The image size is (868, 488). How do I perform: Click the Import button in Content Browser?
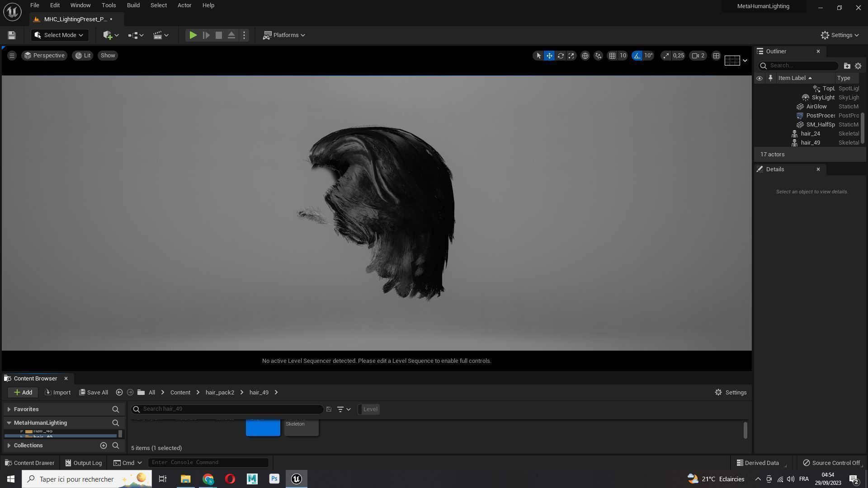[57, 392]
